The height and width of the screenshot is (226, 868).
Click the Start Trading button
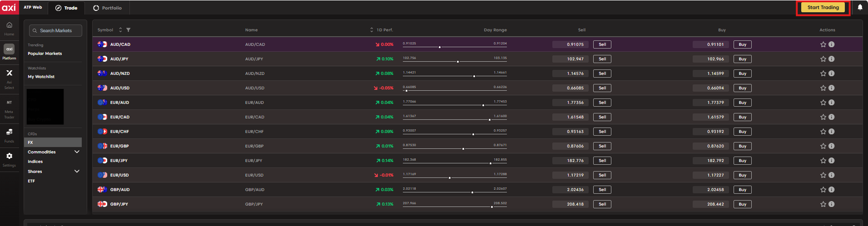pyautogui.click(x=823, y=8)
